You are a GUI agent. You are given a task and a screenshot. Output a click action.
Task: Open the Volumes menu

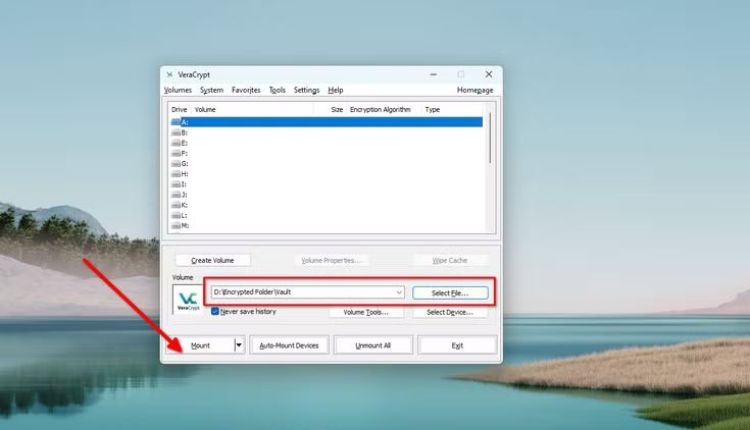(177, 90)
